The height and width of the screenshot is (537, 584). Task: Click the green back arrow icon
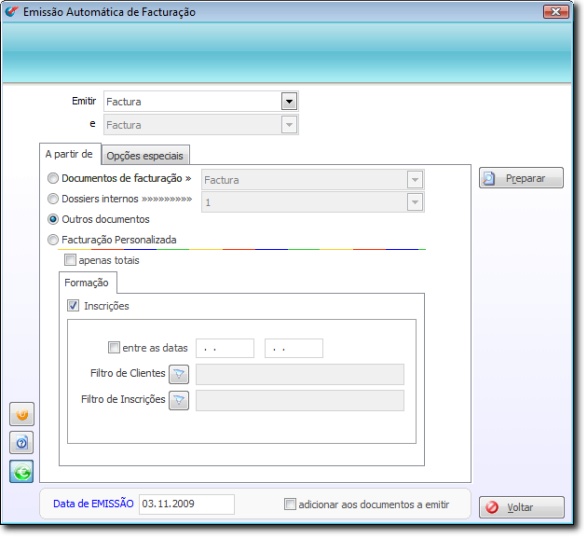click(x=22, y=471)
